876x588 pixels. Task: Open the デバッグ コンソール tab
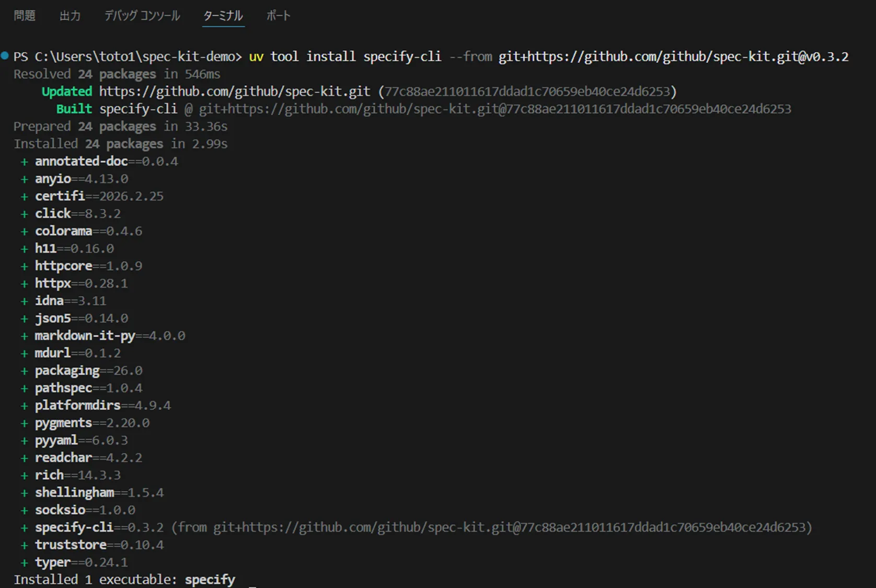[142, 16]
